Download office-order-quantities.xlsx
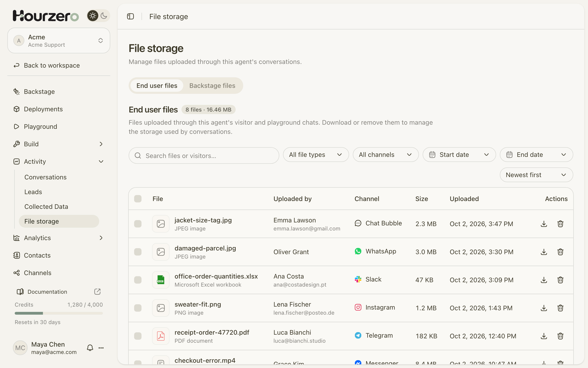 tap(544, 280)
